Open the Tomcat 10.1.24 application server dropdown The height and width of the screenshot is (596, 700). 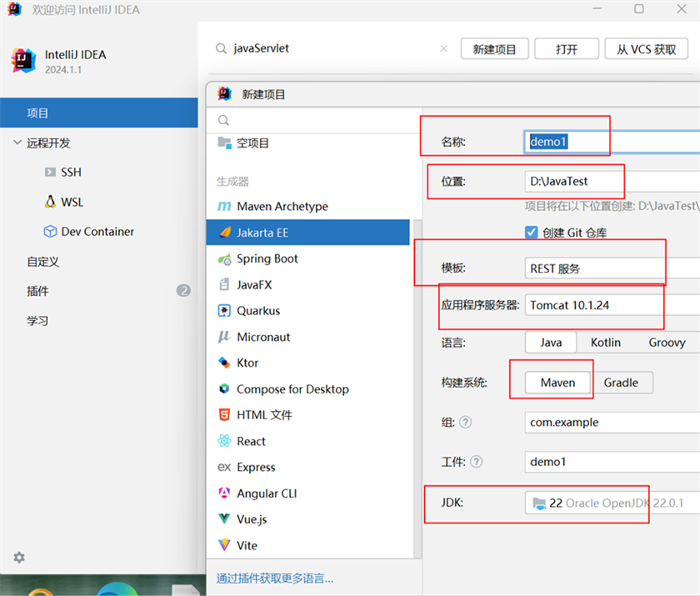pos(612,305)
